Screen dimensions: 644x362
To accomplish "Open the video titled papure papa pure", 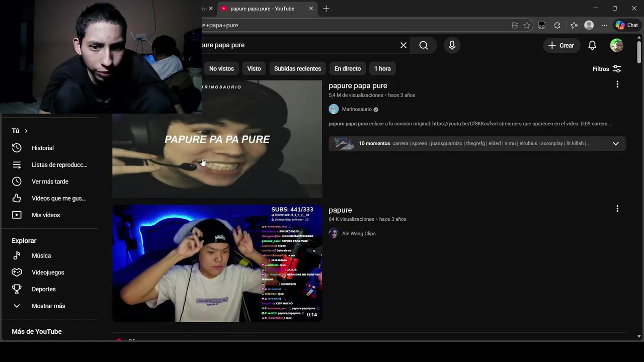I will click(x=358, y=85).
